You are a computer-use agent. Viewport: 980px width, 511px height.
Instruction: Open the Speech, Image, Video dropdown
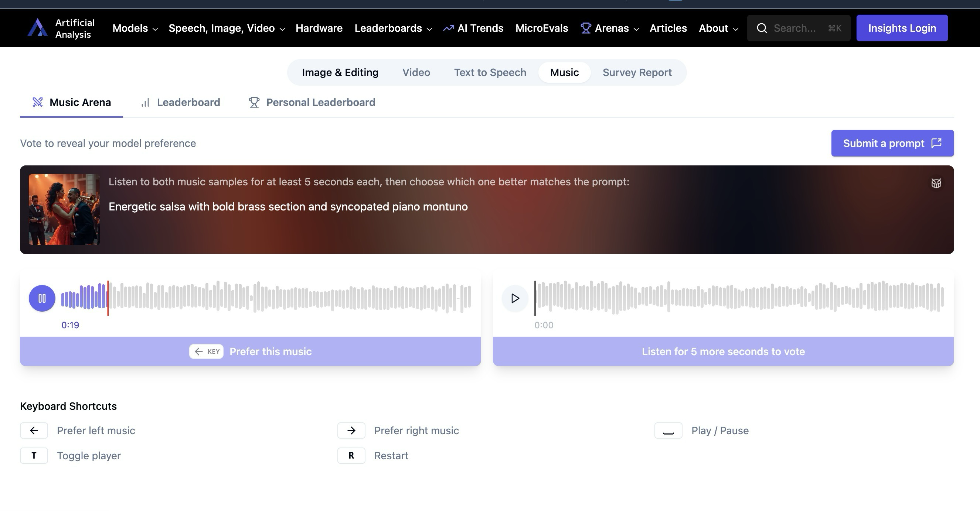click(227, 28)
